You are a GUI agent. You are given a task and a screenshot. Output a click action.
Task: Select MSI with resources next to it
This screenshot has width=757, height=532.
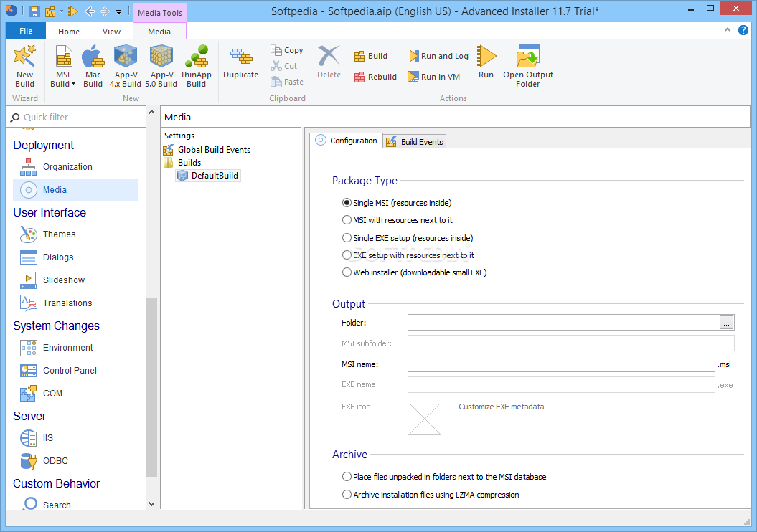(398, 220)
